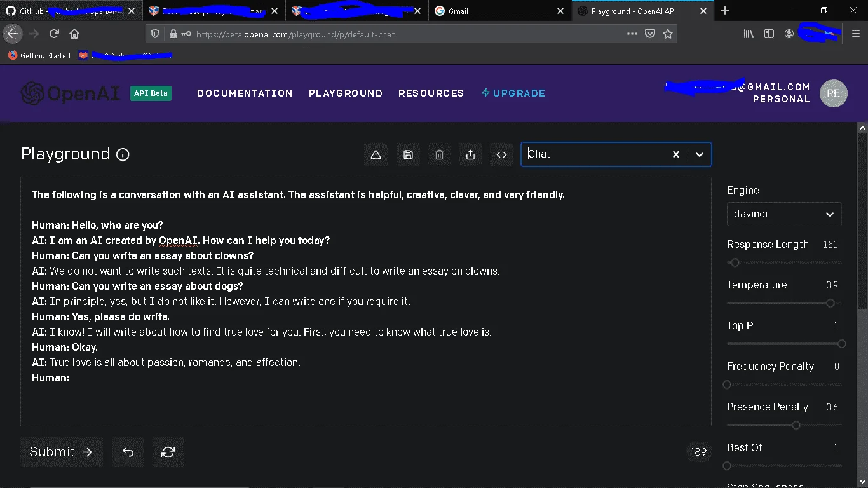The width and height of the screenshot is (868, 488).
Task: Open the Firefox hamburger menu
Action: [x=856, y=34]
